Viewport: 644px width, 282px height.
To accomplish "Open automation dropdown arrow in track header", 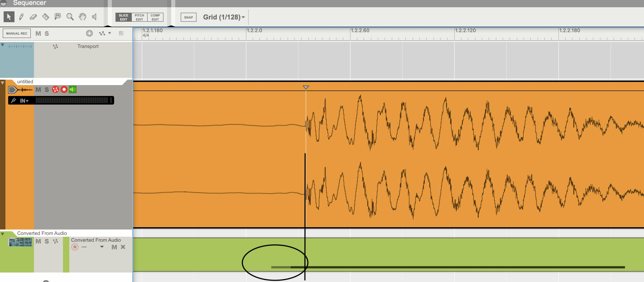I will tap(110, 33).
